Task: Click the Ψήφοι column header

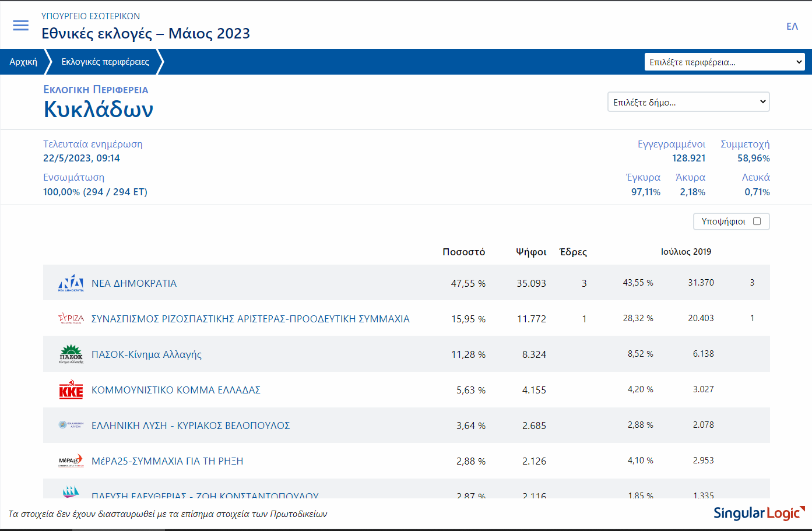Action: click(x=531, y=252)
